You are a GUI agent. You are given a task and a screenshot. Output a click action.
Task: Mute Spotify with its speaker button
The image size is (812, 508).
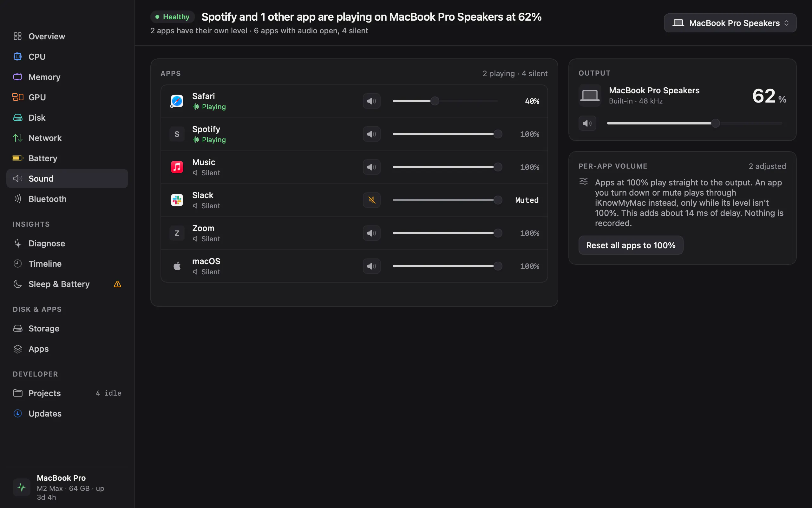[371, 134]
